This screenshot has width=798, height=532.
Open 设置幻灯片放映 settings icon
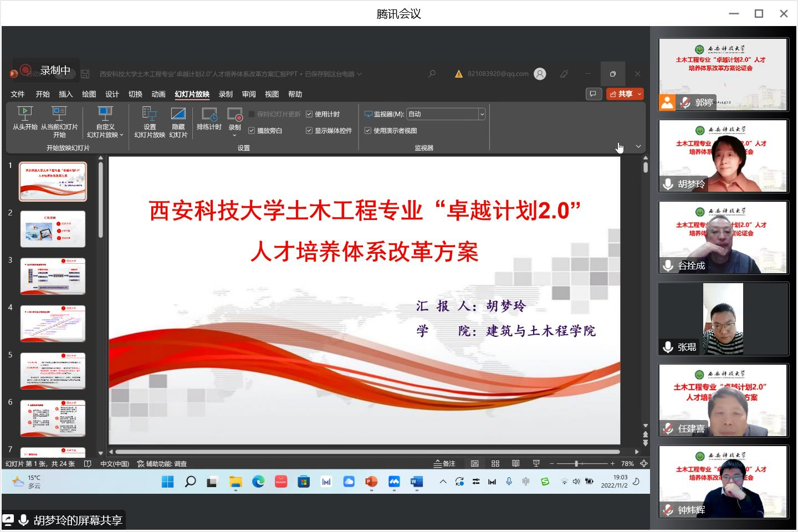[x=150, y=114]
